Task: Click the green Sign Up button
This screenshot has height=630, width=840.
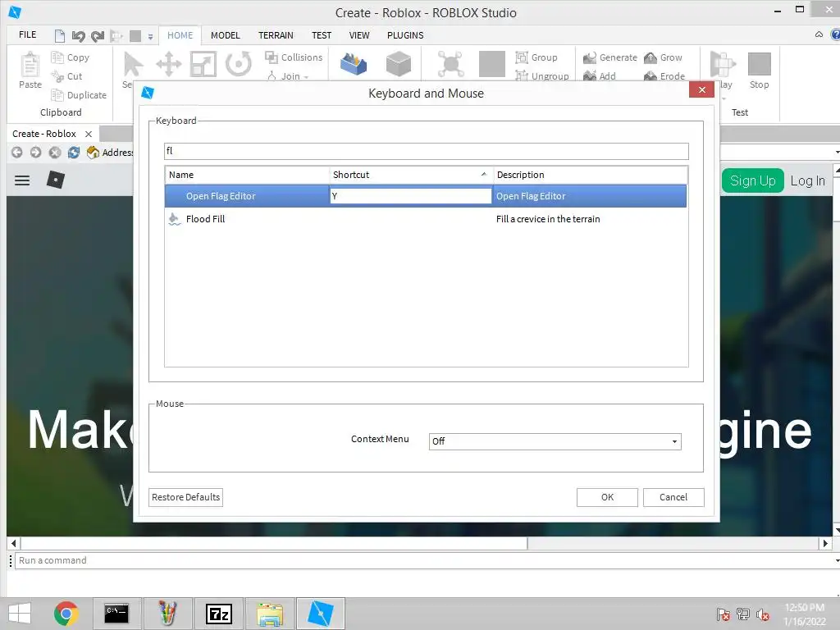Action: [x=753, y=180]
